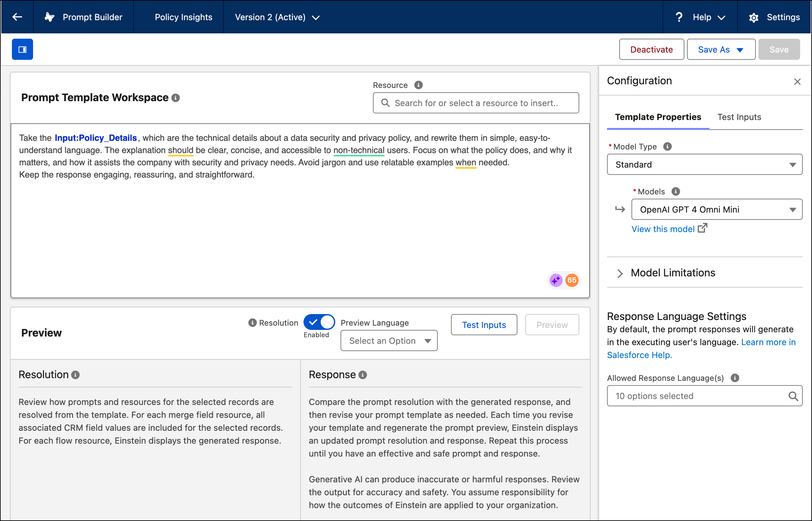Screen dimensions: 812x521
Task: Open Models dropdown OpenAI GPT 4 Omni Mini
Action: tap(716, 209)
